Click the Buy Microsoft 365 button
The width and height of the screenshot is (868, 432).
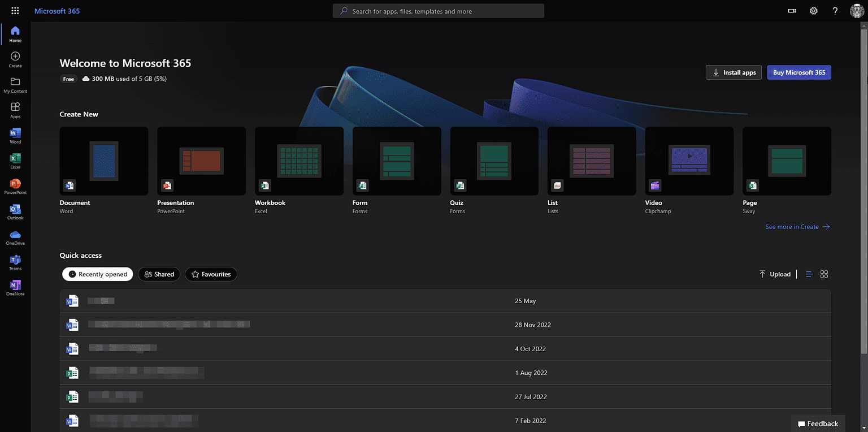798,72
